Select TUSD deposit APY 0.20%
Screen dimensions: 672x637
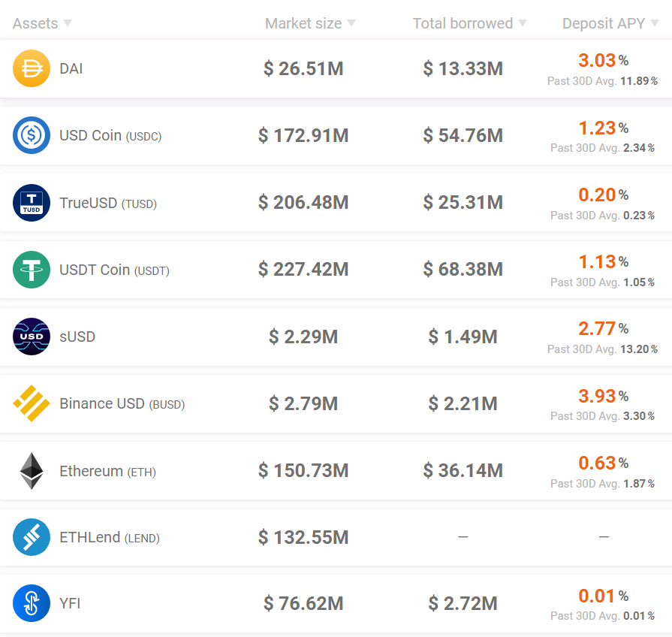[604, 195]
